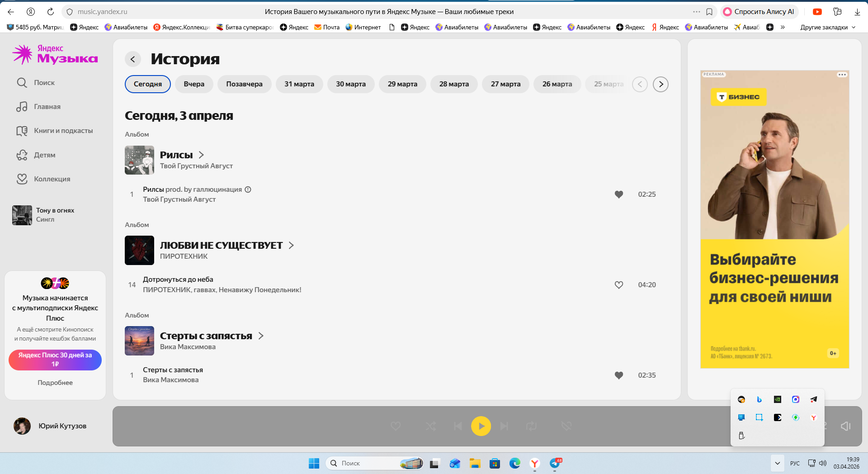Open Книги и подкасты section
Screen dimensions: 868x474
pyautogui.click(x=55, y=131)
